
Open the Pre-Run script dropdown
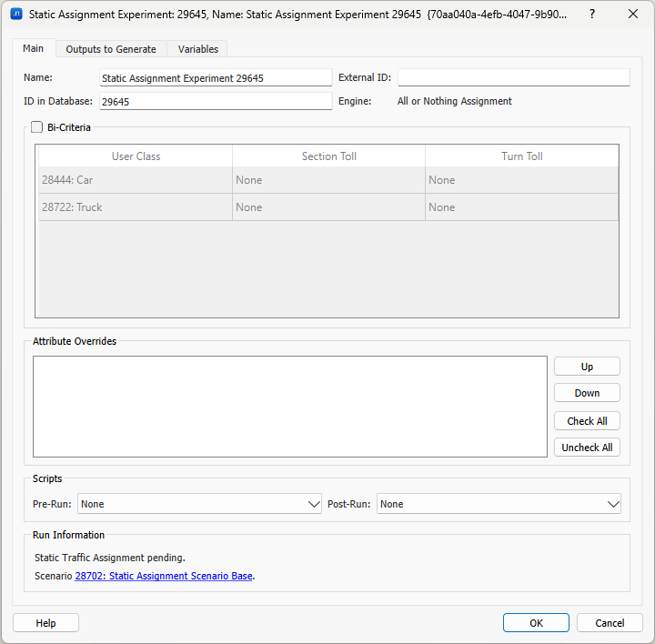[x=199, y=504]
